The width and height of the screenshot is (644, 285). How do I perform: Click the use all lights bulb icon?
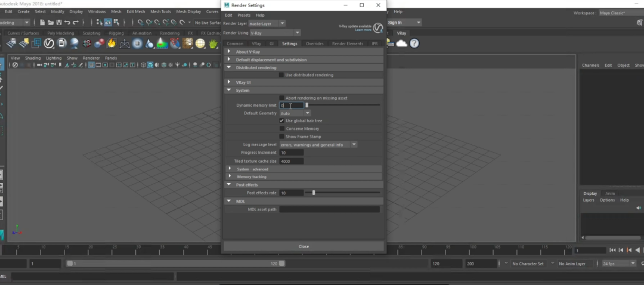[178, 65]
